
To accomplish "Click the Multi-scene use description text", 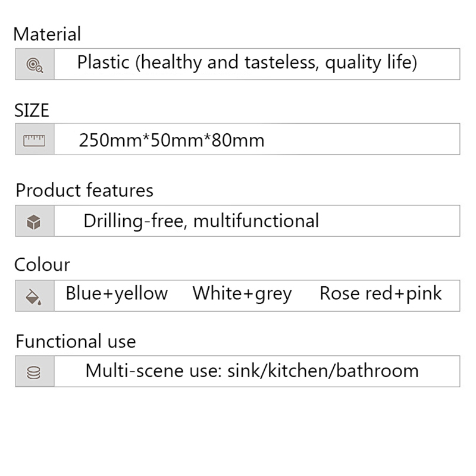I will coord(252,371).
